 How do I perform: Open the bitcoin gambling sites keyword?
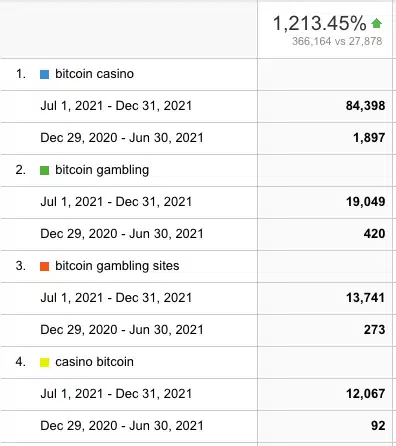point(117,266)
